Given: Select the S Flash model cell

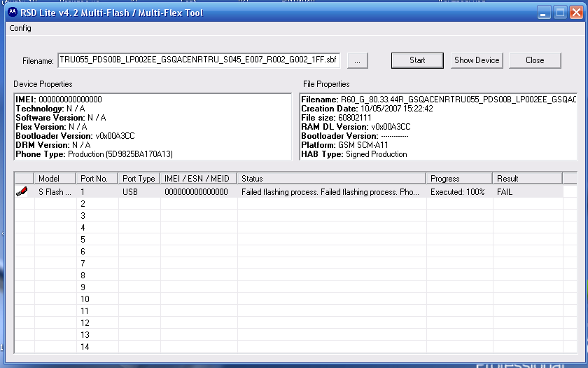Looking at the screenshot, I should (55, 192).
